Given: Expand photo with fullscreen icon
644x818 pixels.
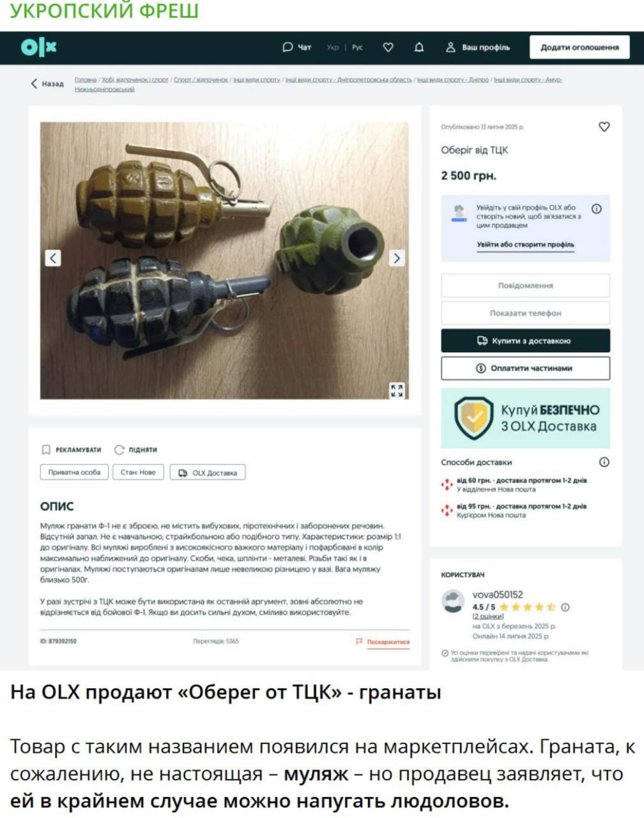Looking at the screenshot, I should pos(397,391).
